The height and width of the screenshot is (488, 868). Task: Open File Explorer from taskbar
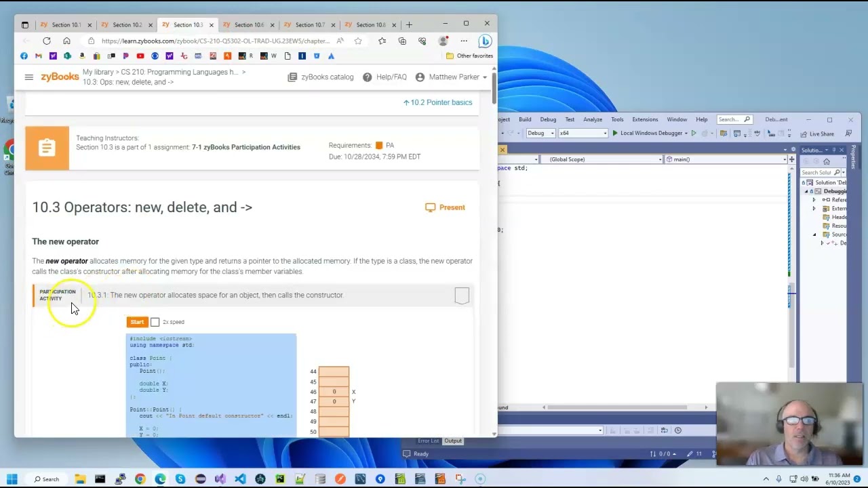[80, 479]
